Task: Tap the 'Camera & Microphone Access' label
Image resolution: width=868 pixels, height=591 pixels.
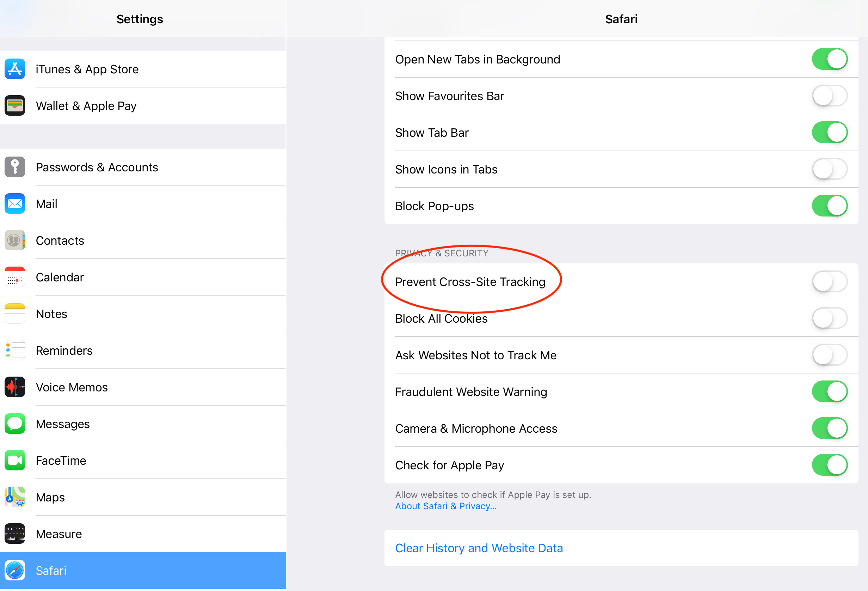Action: click(476, 428)
